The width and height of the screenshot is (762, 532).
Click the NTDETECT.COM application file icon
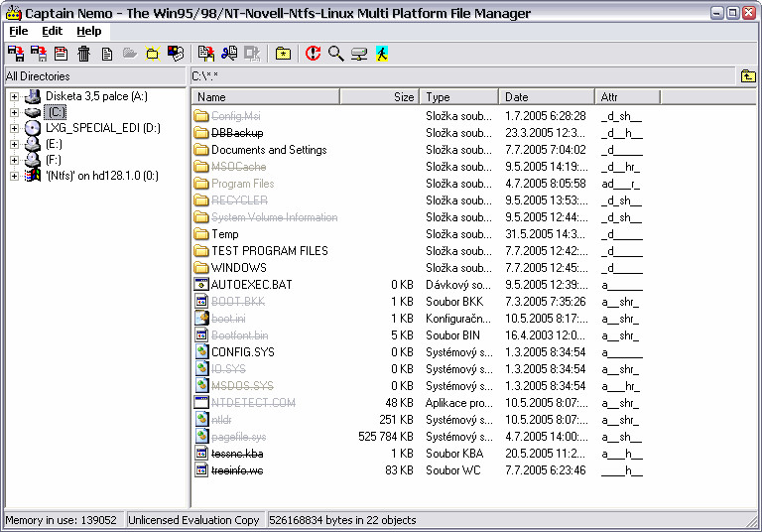[201, 402]
